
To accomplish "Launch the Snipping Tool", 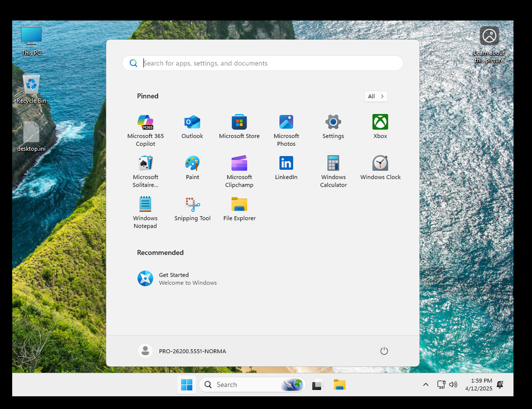I will click(x=192, y=209).
